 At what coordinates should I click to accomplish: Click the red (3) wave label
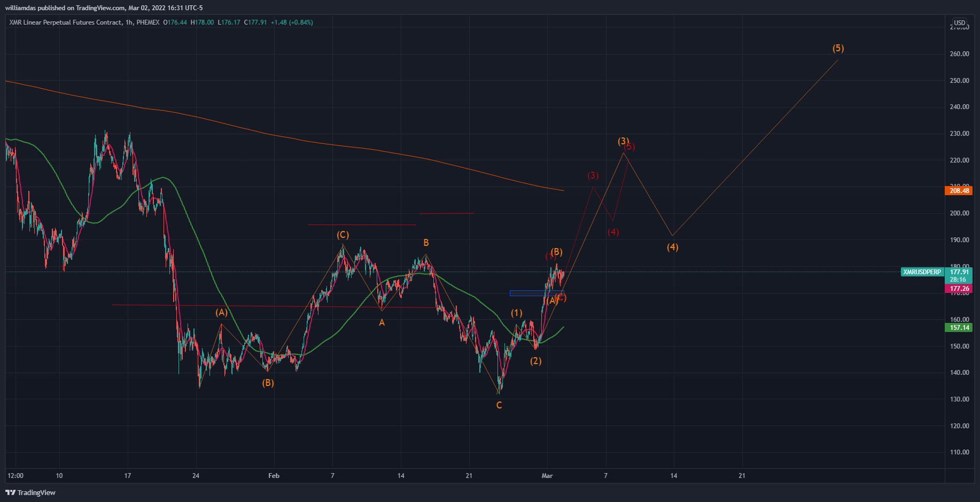point(593,175)
